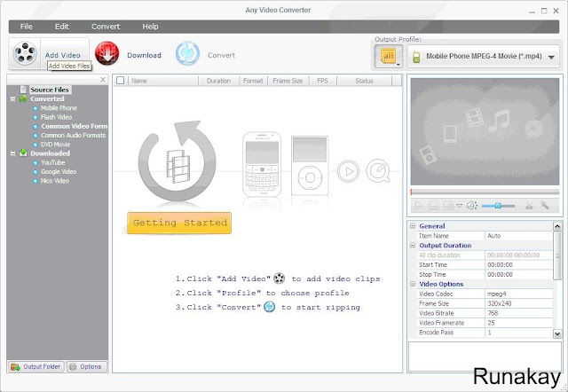The image size is (568, 392).
Task: Click the QuickTime icon in center pane
Action: [378, 171]
